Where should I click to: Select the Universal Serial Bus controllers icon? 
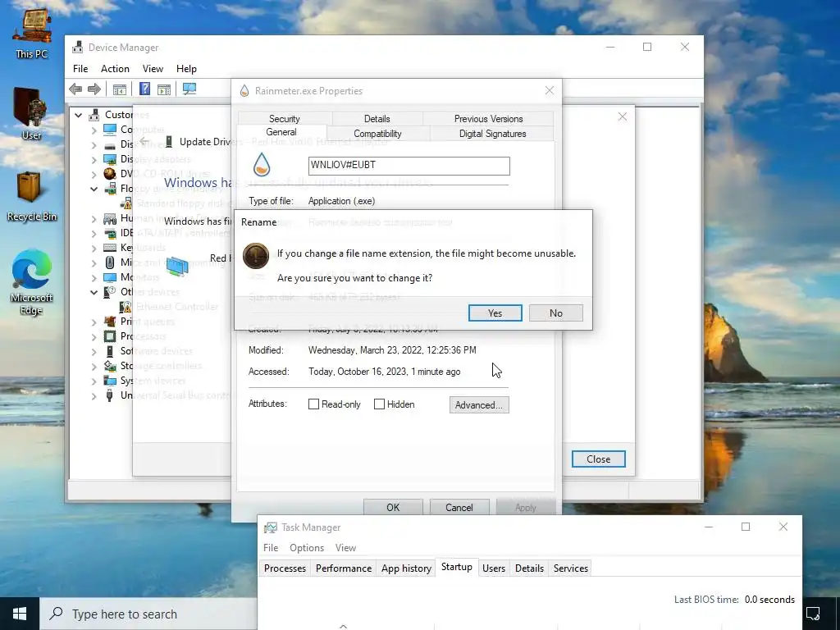click(110, 395)
